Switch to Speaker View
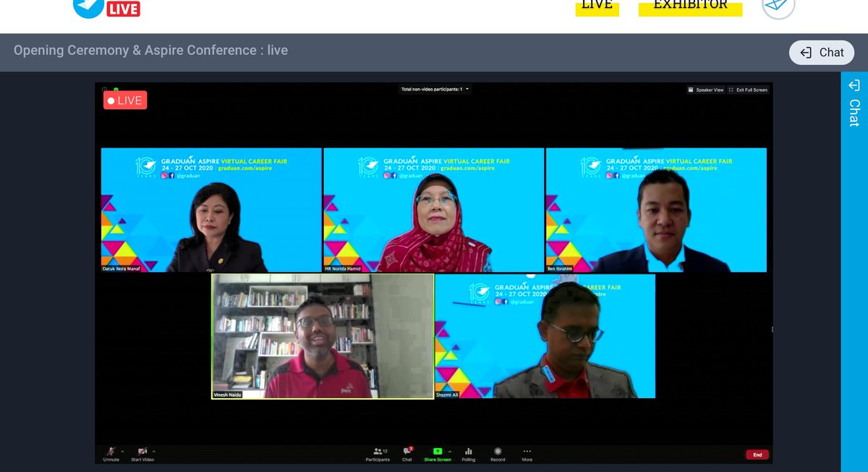Screen dimensions: 868x472 click(706, 90)
